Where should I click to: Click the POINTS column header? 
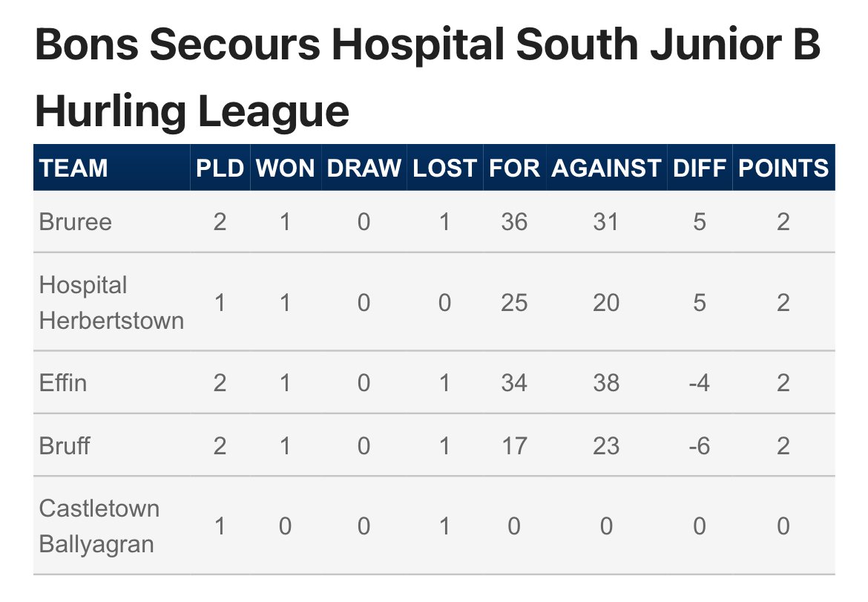click(x=783, y=168)
